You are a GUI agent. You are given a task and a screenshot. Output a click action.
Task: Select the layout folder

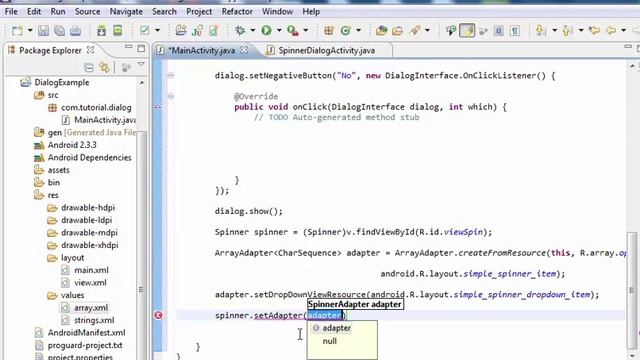(x=73, y=258)
